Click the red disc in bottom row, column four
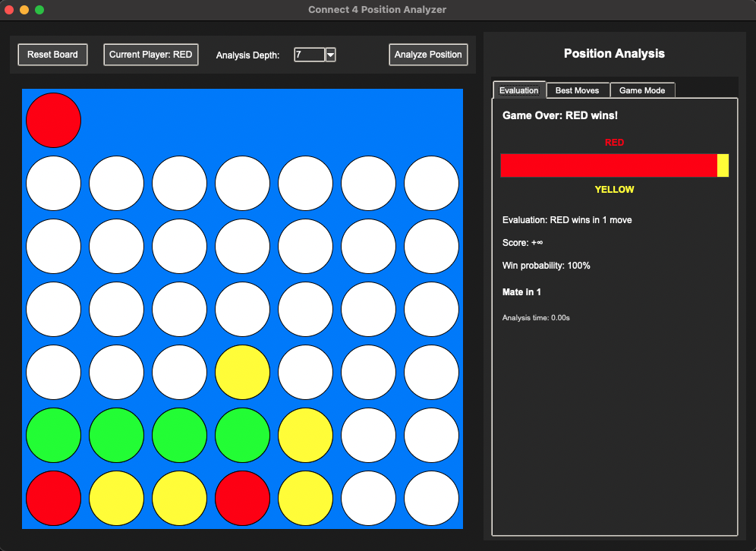Viewport: 756px width, 551px height. tap(242, 498)
